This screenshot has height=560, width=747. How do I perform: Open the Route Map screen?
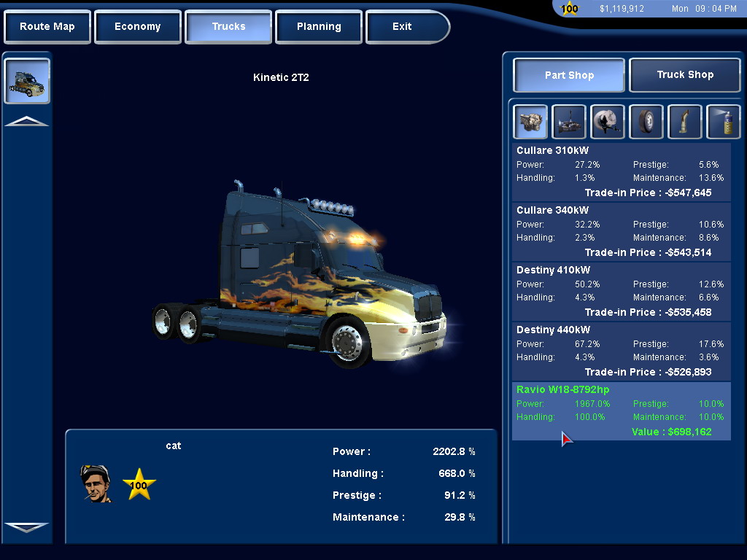47,27
